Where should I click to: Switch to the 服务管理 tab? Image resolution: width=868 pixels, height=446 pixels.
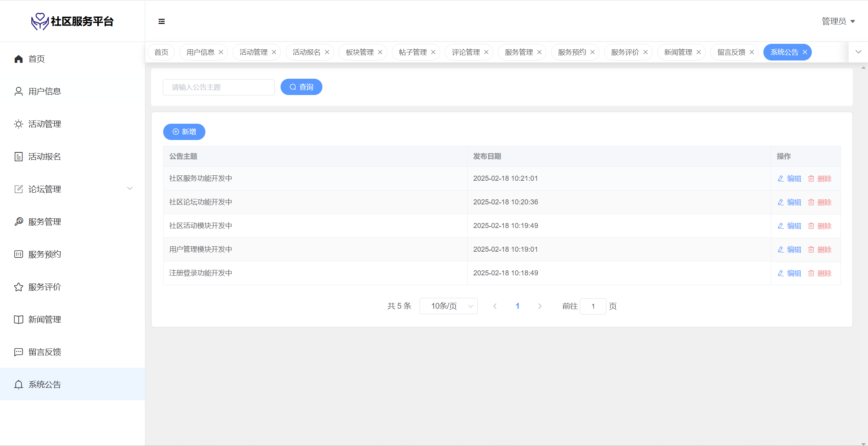point(518,52)
